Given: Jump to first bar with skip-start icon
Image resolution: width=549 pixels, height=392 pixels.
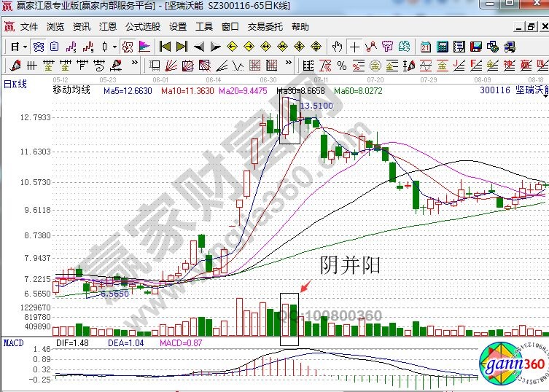Looking at the screenshot, I should click(x=165, y=47).
